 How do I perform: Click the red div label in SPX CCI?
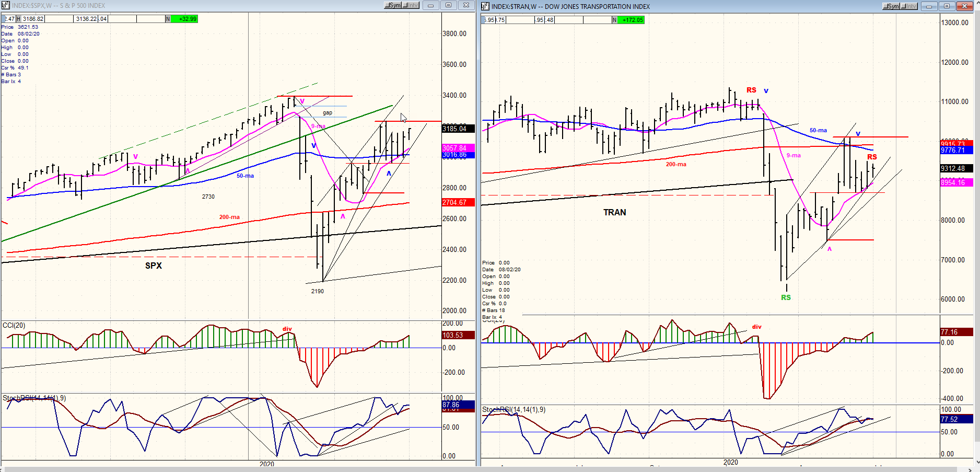[287, 329]
